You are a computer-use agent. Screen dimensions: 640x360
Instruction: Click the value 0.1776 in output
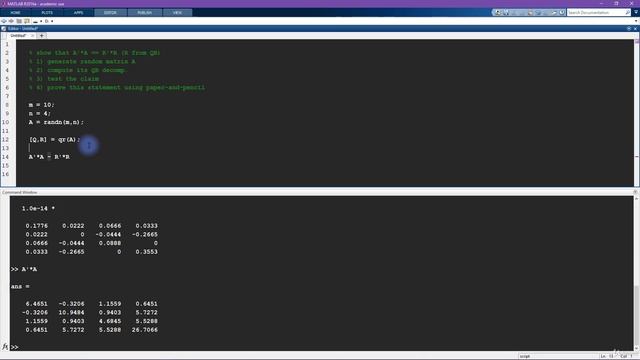point(36,226)
